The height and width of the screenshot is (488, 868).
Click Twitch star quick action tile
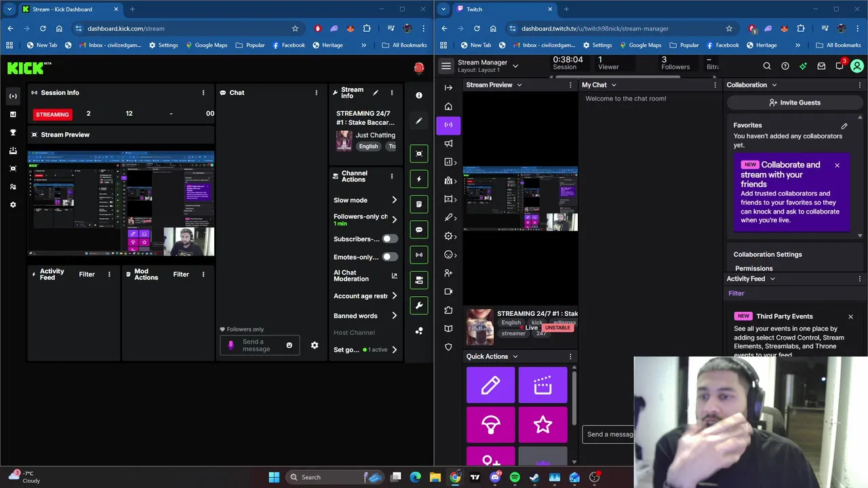tap(542, 425)
